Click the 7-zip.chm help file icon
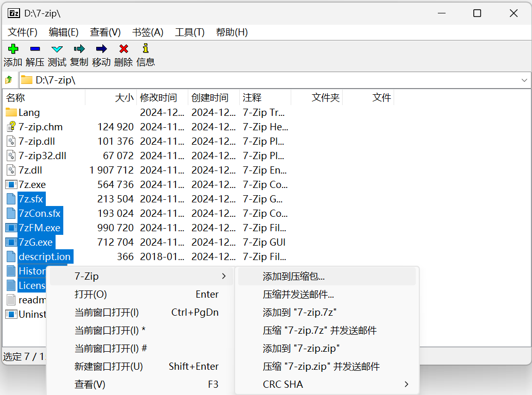The height and width of the screenshot is (395, 532). (x=11, y=127)
